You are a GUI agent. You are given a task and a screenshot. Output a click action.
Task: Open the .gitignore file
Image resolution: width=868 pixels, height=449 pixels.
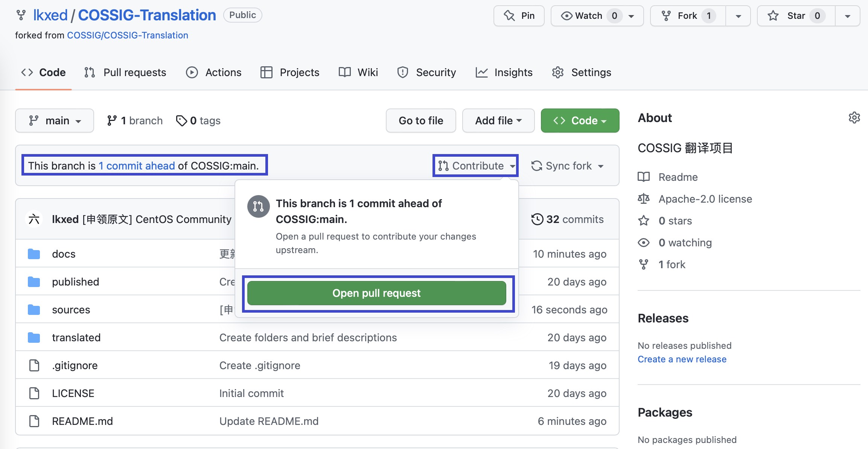(75, 365)
